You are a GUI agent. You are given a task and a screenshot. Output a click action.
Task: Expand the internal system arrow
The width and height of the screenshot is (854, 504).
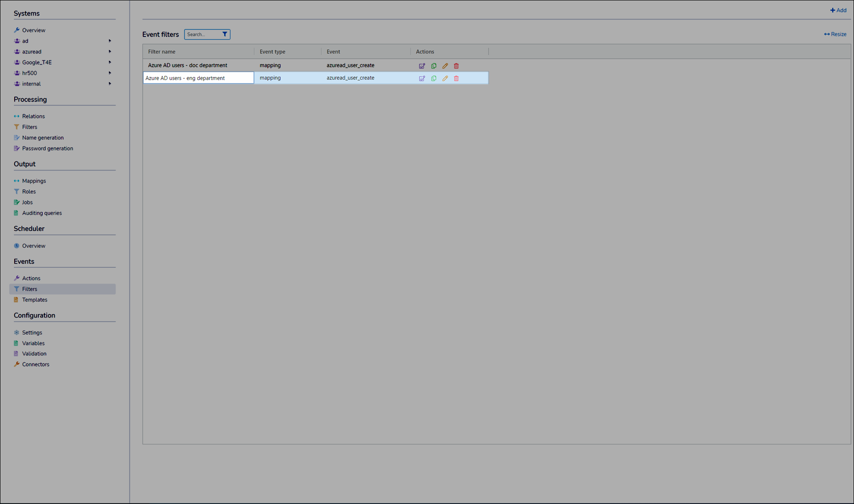(110, 84)
